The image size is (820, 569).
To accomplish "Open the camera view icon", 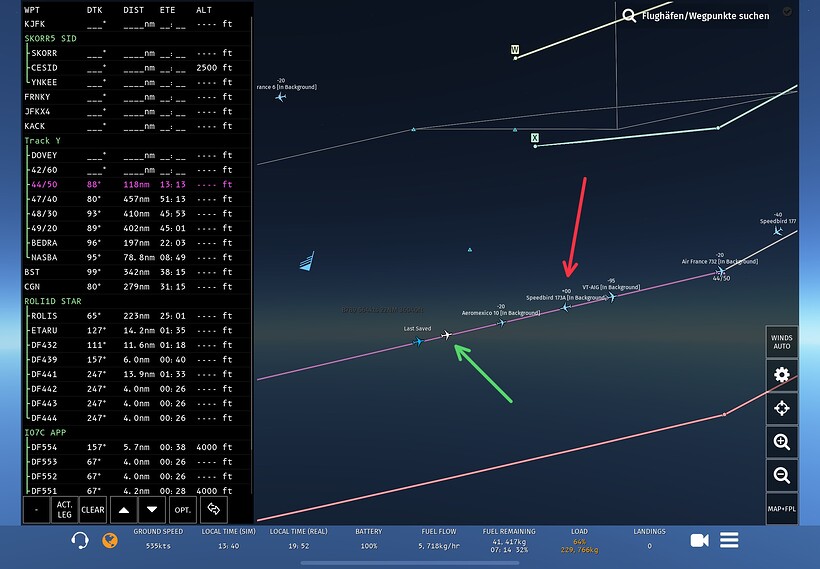I will click(x=699, y=540).
